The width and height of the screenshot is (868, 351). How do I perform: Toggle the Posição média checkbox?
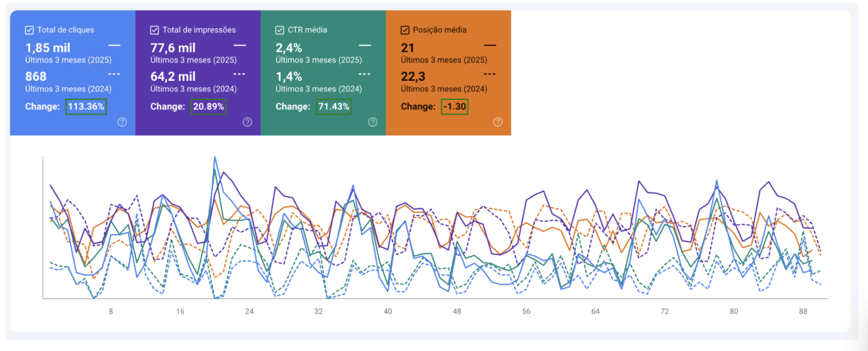pos(405,30)
